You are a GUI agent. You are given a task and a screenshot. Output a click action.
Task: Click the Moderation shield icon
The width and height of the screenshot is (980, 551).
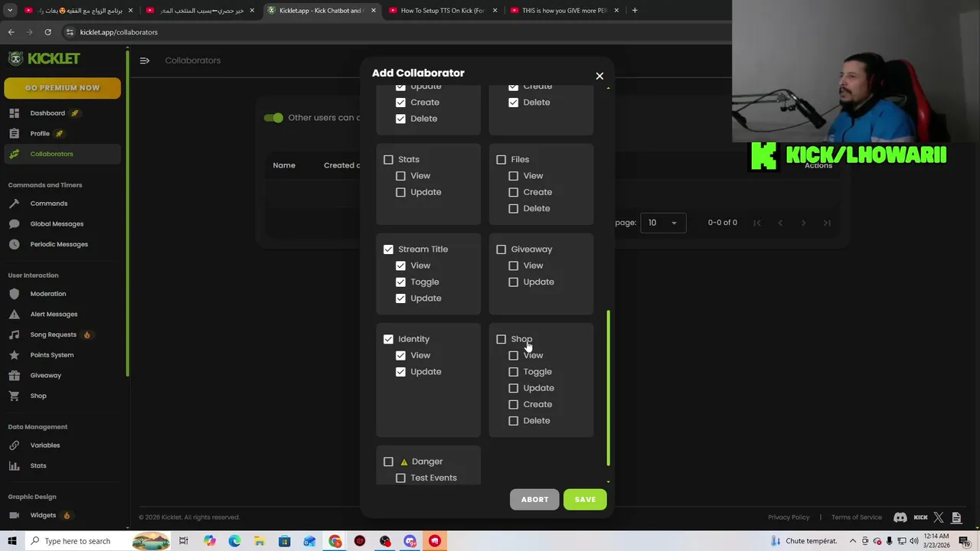14,294
